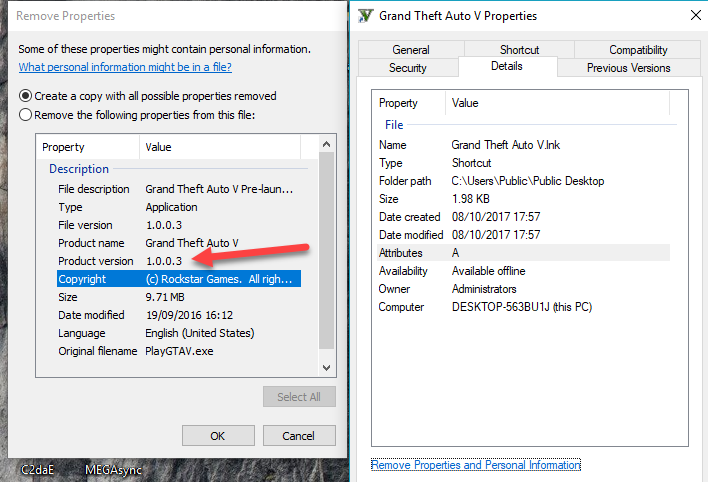Select the Details tab
Viewport: 708px width, 482px height.
[x=508, y=66]
